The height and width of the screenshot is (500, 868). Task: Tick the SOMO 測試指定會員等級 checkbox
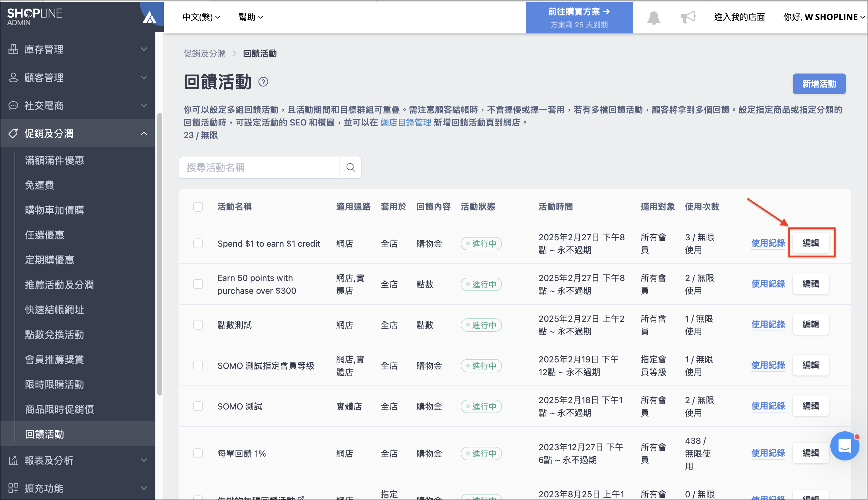point(198,365)
